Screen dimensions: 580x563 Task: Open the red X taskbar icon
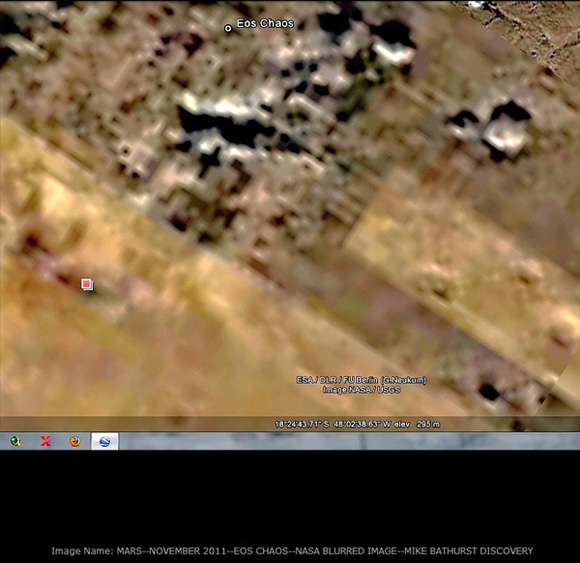point(45,441)
